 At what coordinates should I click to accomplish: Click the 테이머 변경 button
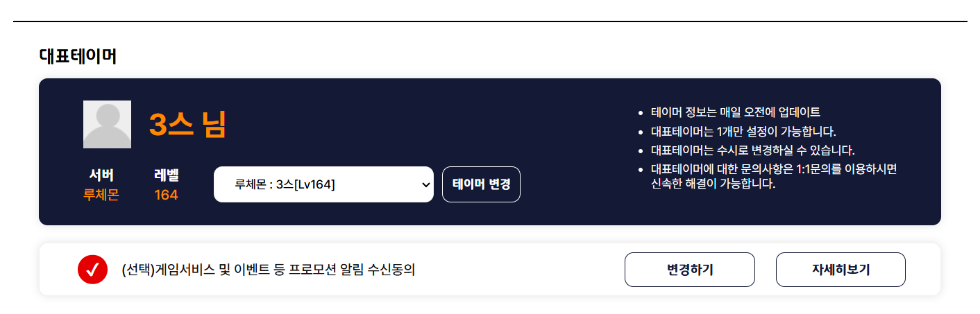(x=481, y=184)
